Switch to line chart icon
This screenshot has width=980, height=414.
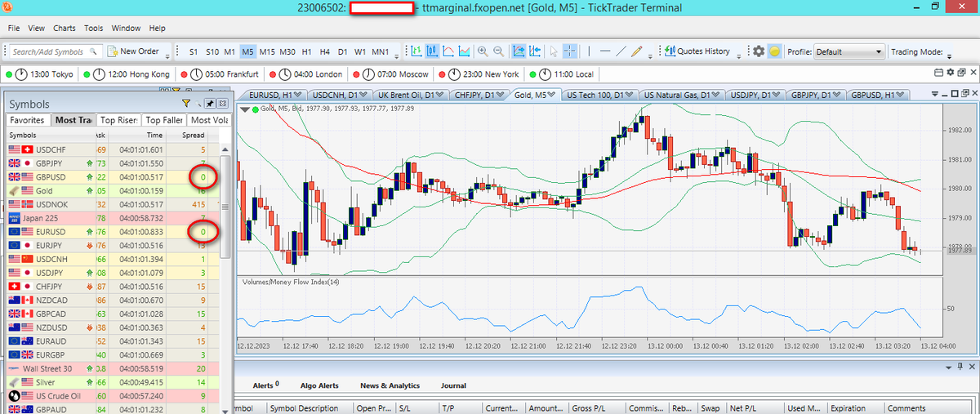[448, 51]
